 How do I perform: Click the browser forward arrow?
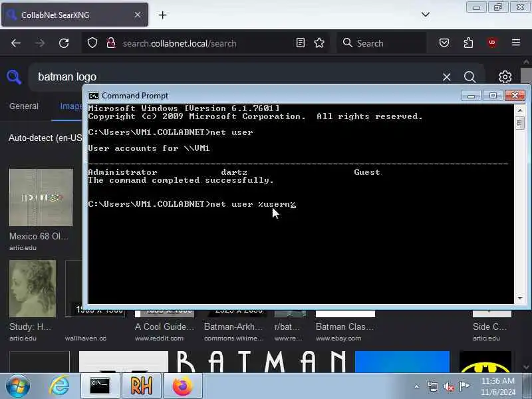tap(40, 43)
